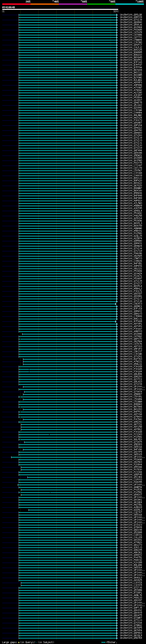This screenshot has height=644, width=146.
Task: Select hit label UniRef100_A1Y2A0
Action: 131,93
